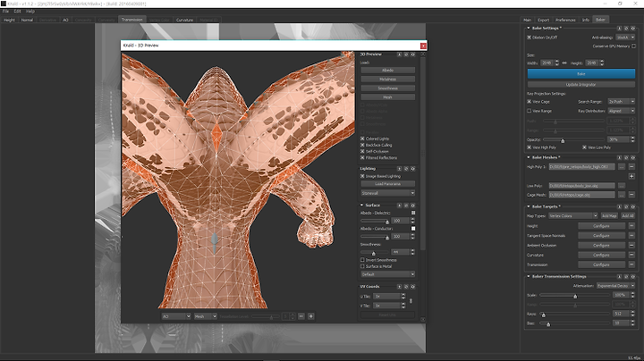Remove the High Poly 1 mesh entry
The height and width of the screenshot is (361, 644).
[x=631, y=166]
